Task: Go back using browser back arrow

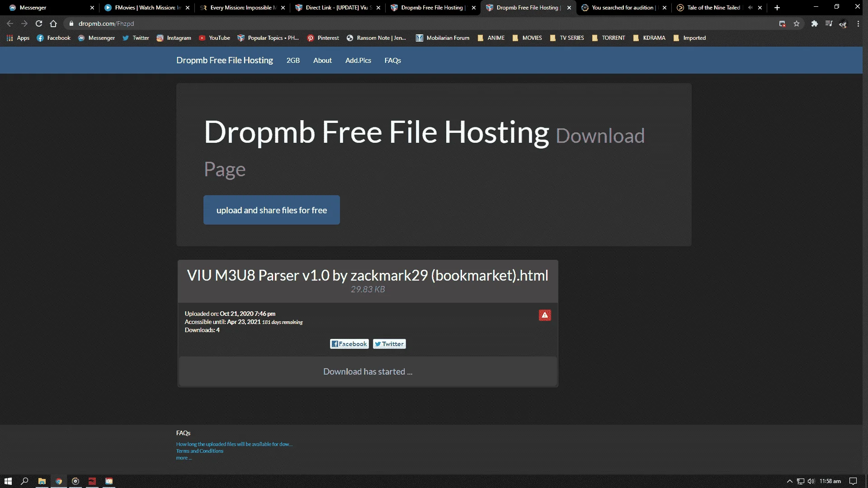Action: (10, 23)
